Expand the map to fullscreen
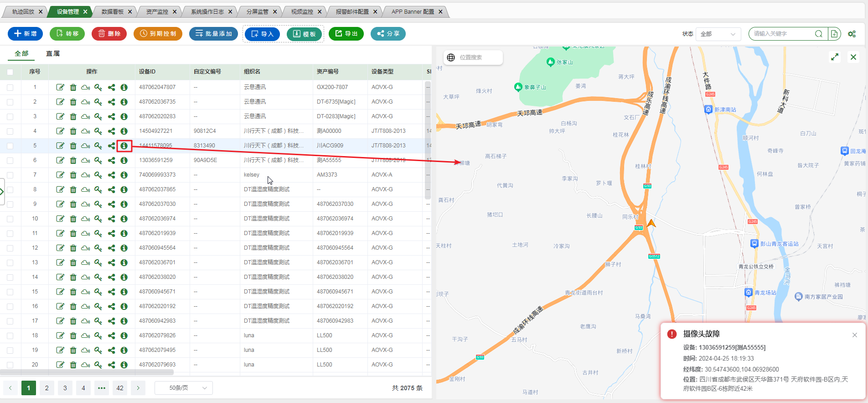This screenshot has height=403, width=868. click(x=835, y=57)
